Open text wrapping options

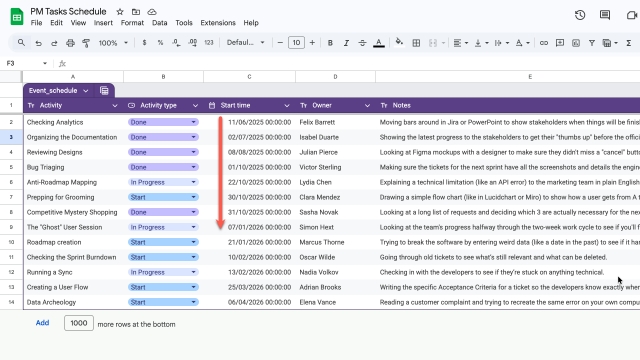(x=502, y=42)
